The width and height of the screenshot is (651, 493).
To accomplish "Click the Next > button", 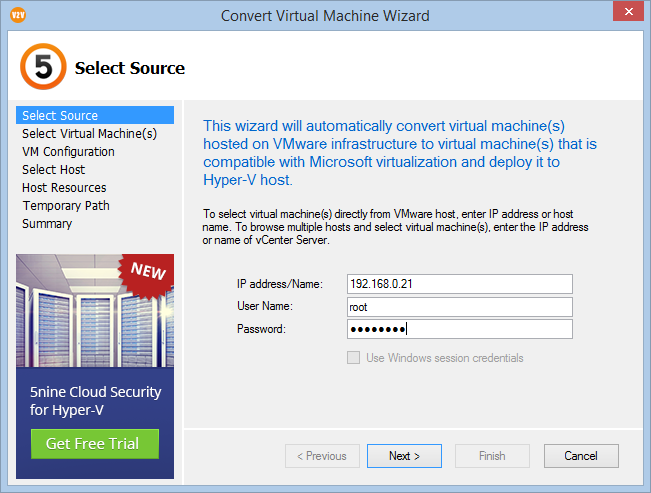I will [404, 456].
